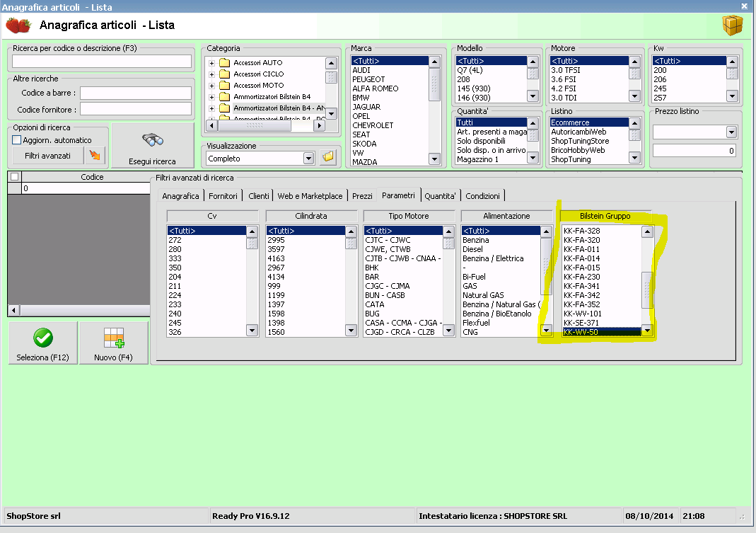Click the Bilstein Gruppo vertical scrollbar thumb
The height and width of the screenshot is (533, 756).
[647, 290]
